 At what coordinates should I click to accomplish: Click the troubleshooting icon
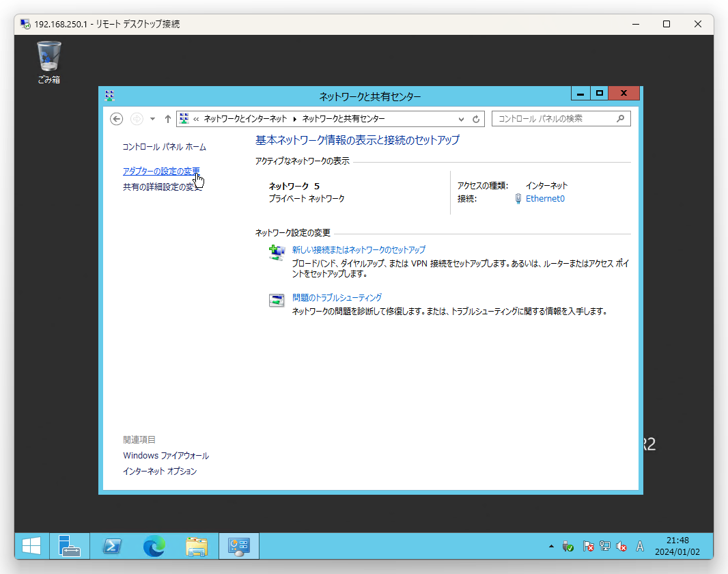tap(277, 301)
